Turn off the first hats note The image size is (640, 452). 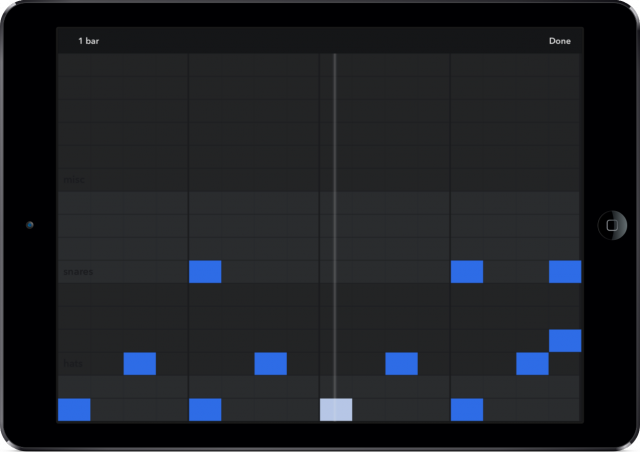click(140, 363)
